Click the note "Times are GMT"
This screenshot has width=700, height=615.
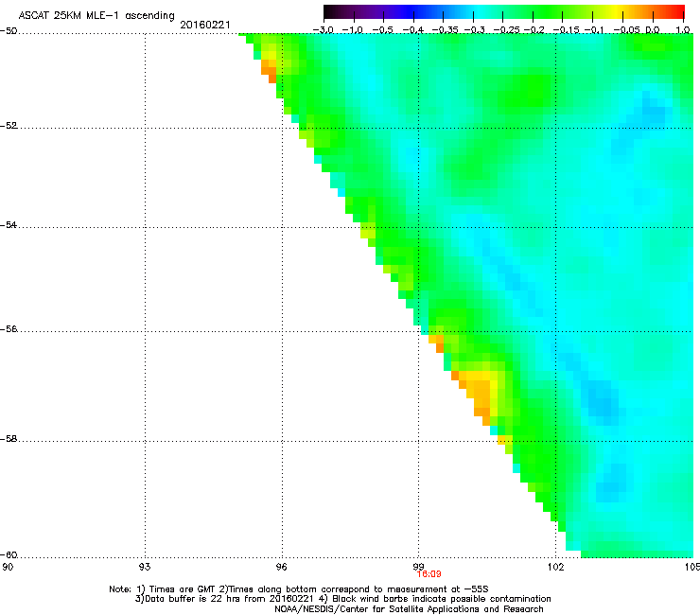(x=182, y=589)
